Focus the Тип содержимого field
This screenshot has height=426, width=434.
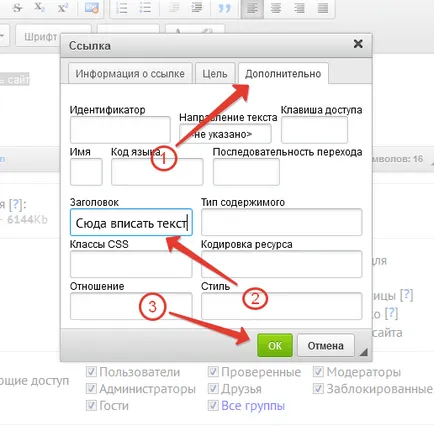pyautogui.click(x=281, y=222)
